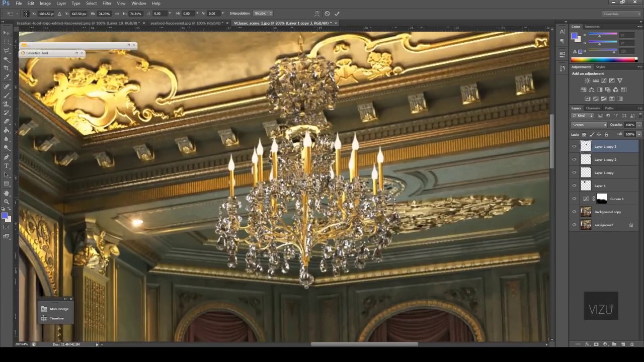Select the Eraser tool
Viewport: 644px width, 362px height.
(7, 121)
